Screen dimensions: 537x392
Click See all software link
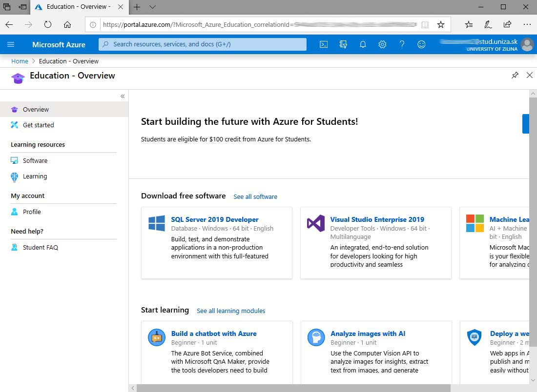click(x=255, y=196)
